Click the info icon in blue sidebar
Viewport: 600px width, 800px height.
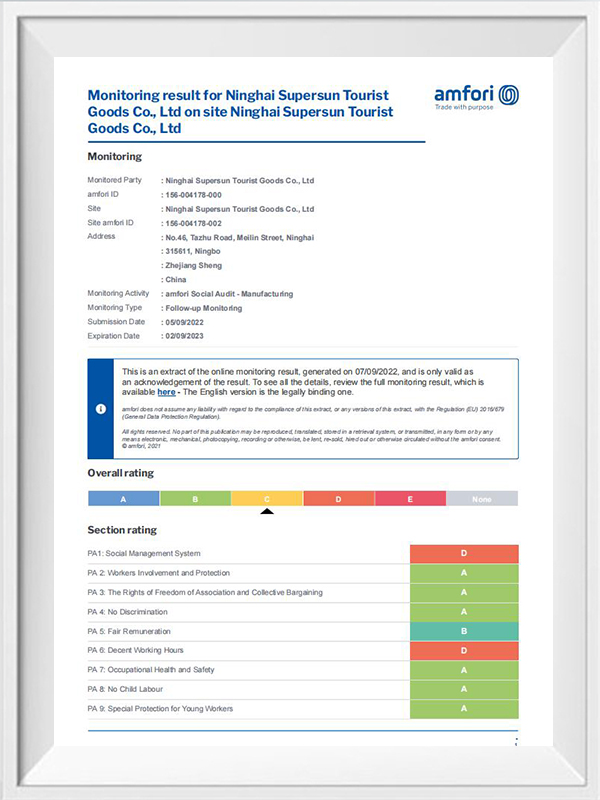101,409
